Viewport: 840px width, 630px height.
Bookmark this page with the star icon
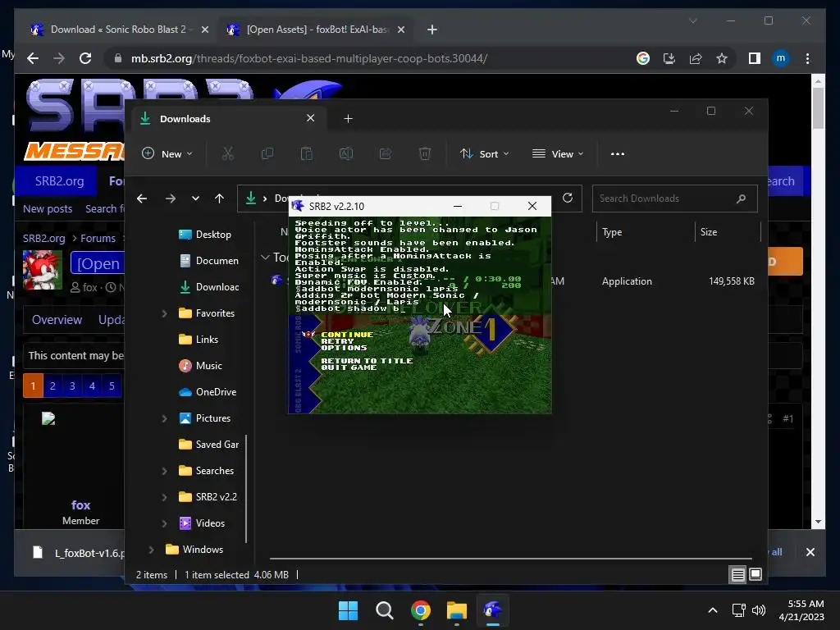[x=722, y=58]
